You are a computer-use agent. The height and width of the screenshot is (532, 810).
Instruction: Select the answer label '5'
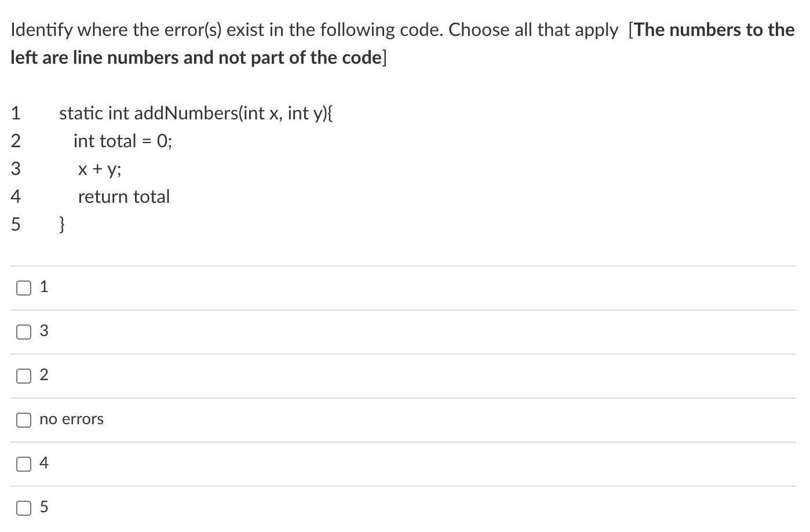[43, 507]
